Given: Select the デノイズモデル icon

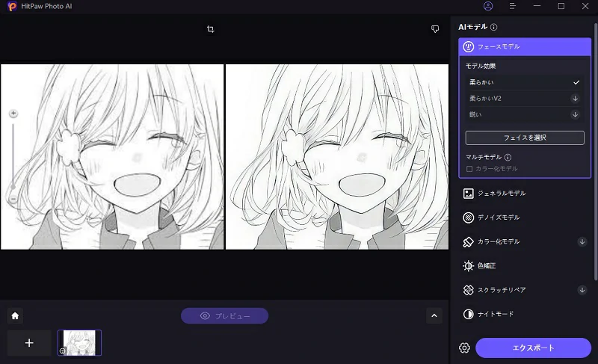Looking at the screenshot, I should click(469, 218).
